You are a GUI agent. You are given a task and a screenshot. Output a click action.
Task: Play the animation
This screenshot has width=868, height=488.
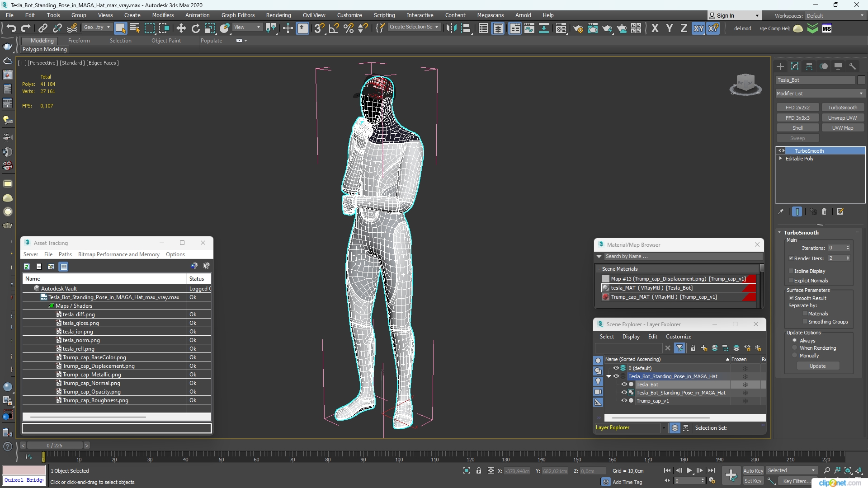point(689,471)
